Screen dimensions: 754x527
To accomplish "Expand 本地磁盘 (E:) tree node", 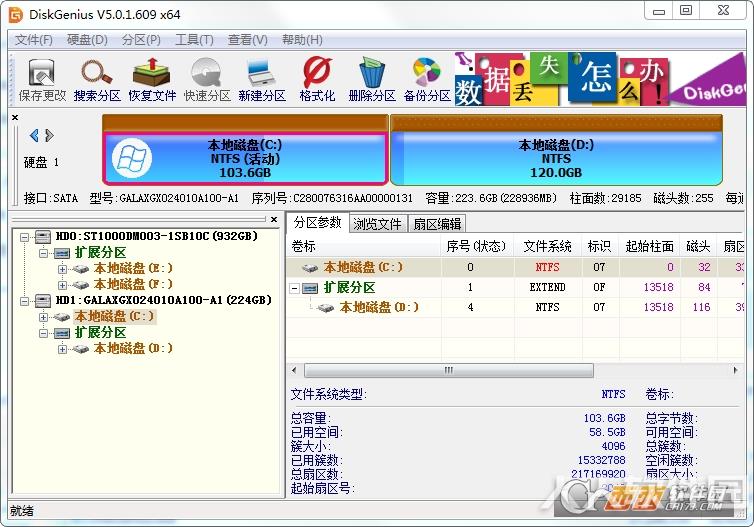I will coord(62,269).
